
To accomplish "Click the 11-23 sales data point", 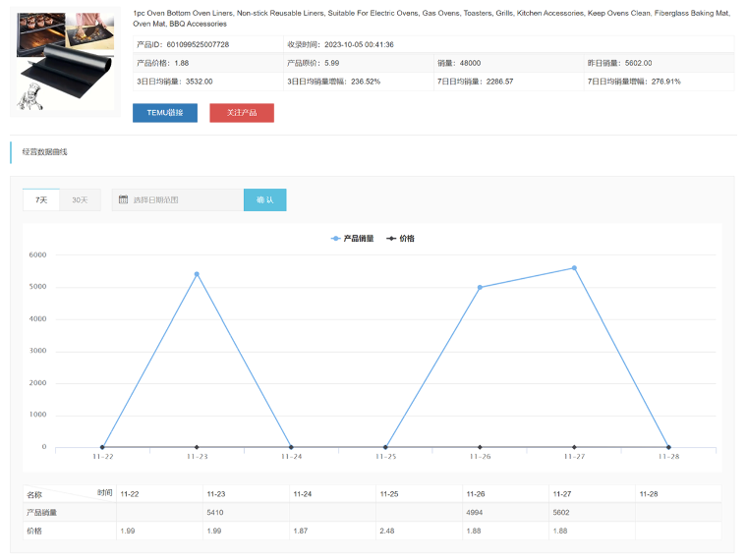I will pos(197,274).
